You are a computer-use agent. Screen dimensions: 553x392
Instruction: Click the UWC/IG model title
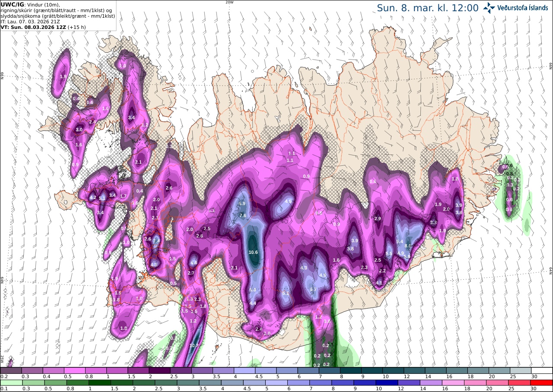point(13,4)
